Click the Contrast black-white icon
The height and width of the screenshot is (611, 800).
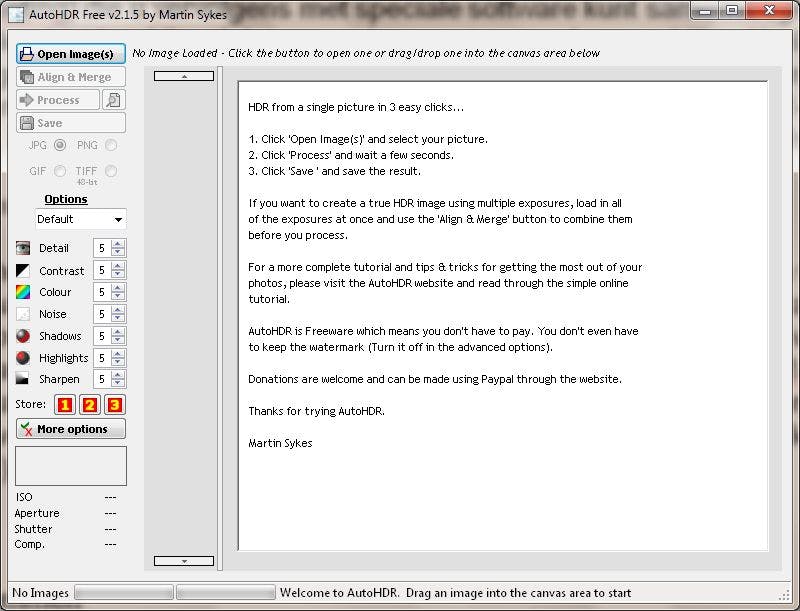point(23,271)
